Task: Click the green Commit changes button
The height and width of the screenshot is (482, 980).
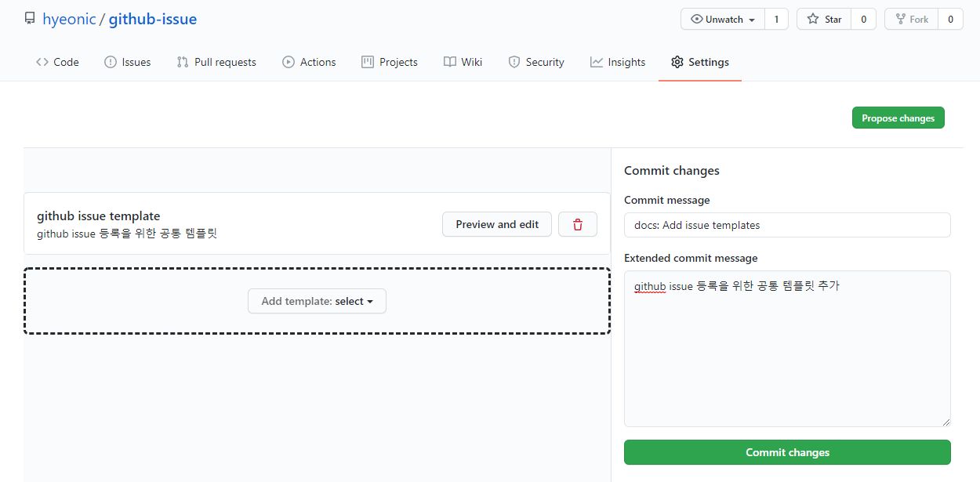Action: (787, 452)
